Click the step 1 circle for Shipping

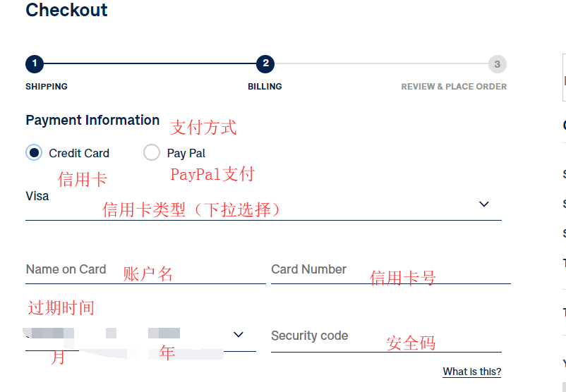pos(35,64)
